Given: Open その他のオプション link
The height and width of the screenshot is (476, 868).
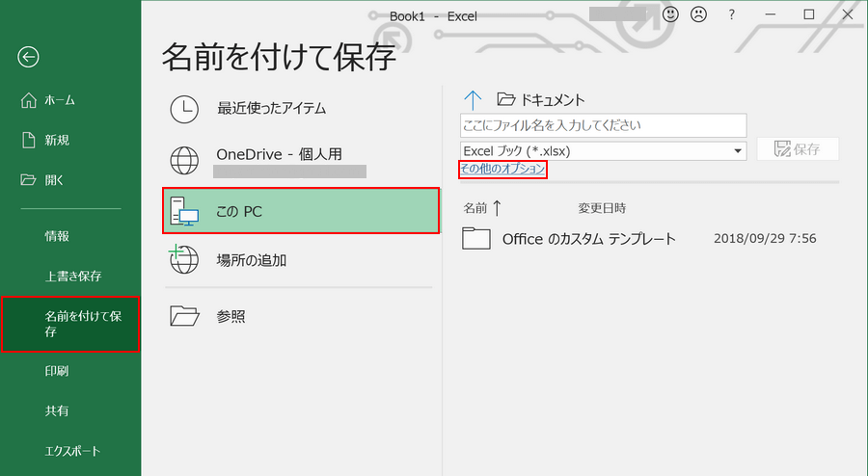Looking at the screenshot, I should click(x=502, y=169).
